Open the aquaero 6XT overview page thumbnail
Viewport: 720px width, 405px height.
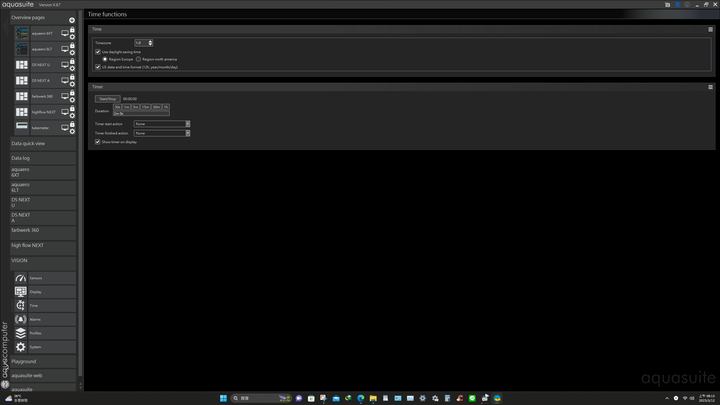[x=22, y=34]
